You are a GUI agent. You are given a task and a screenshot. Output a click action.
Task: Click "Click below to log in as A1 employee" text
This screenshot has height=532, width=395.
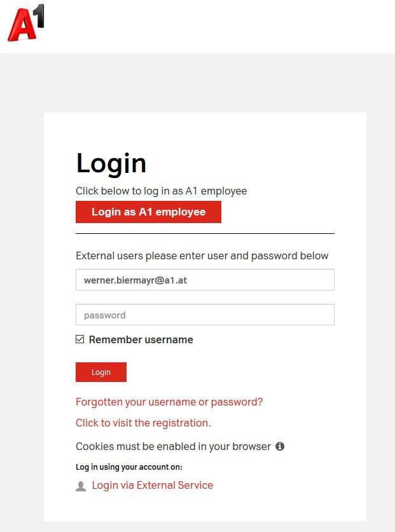coord(161,191)
